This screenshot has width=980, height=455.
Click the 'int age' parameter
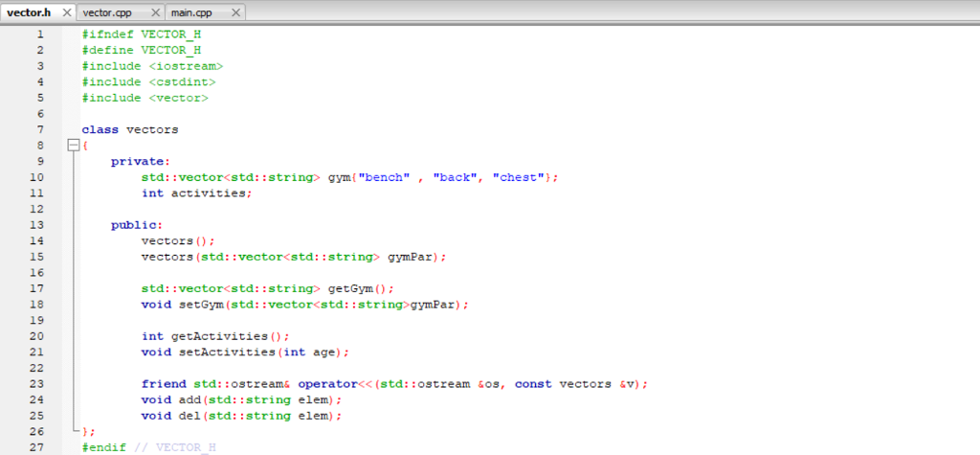309,353
